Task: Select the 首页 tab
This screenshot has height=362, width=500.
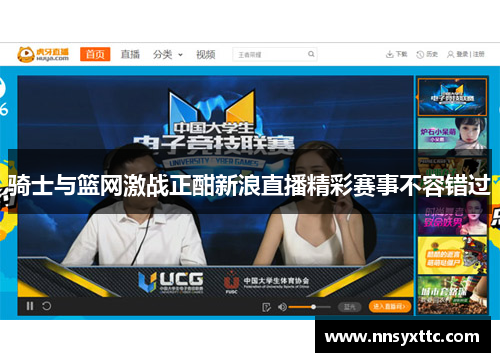Action: tap(95, 54)
